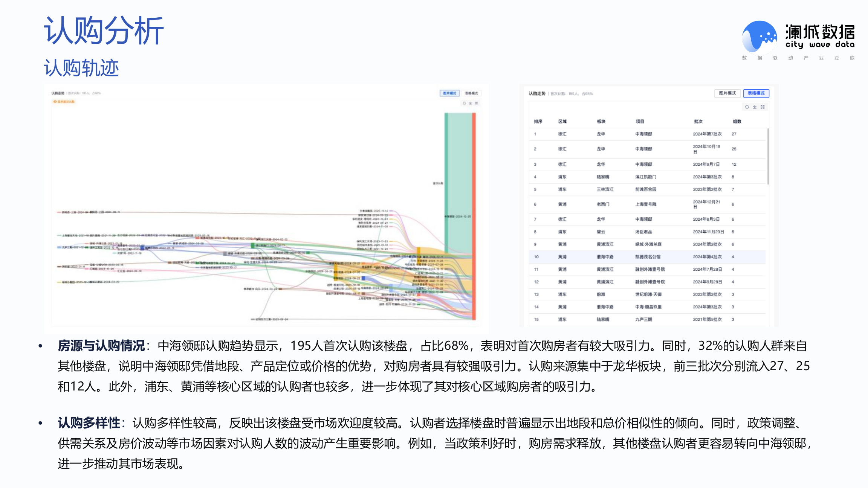The height and width of the screenshot is (488, 868).
Task: Click the 上海壹号院 project cell
Action: point(646,204)
